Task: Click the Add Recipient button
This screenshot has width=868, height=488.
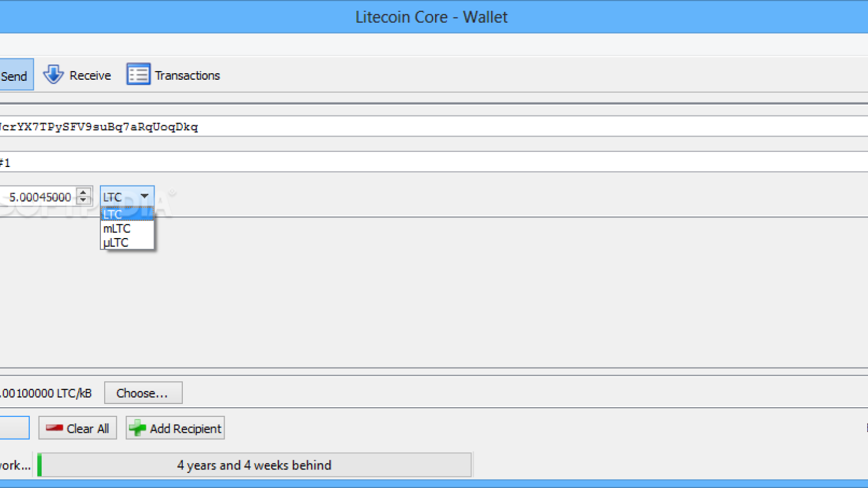Action: tap(175, 428)
